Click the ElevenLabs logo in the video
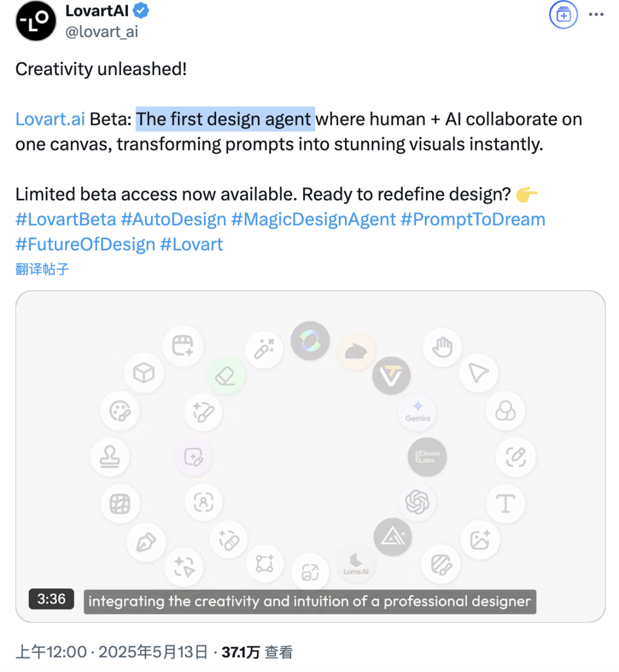 tap(427, 457)
